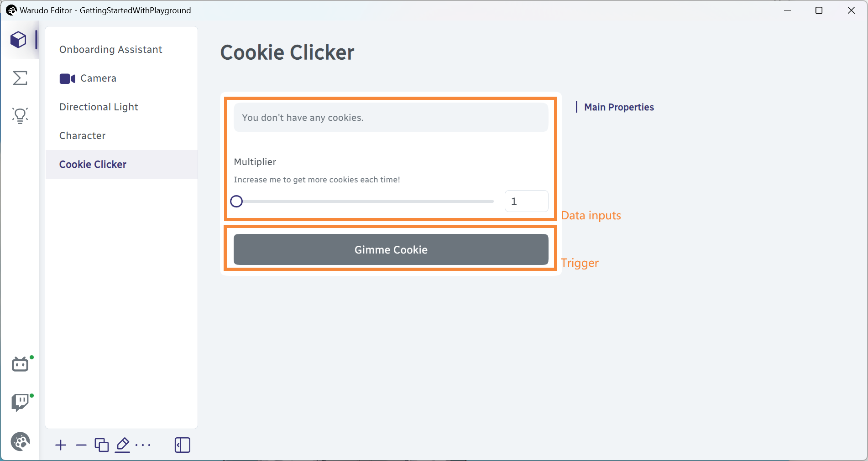Open the Warudo logo menu
Image resolution: width=868 pixels, height=461 pixels.
coord(20,441)
